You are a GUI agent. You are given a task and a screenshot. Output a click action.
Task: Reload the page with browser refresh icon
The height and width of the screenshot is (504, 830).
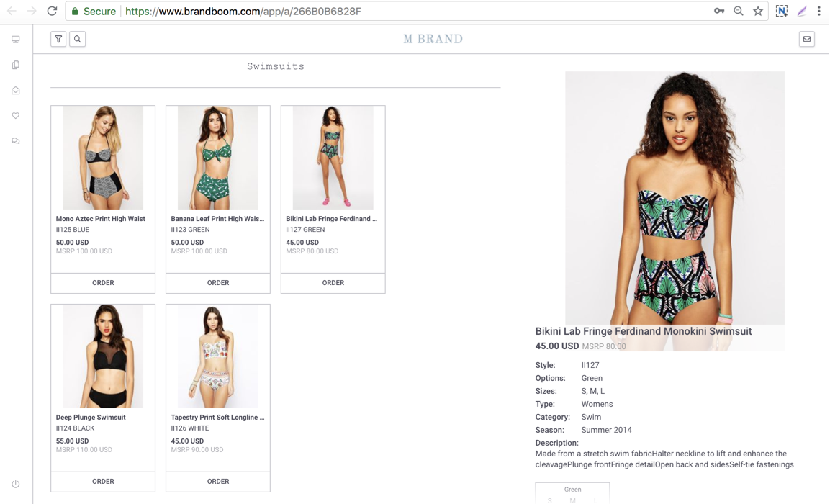click(52, 11)
